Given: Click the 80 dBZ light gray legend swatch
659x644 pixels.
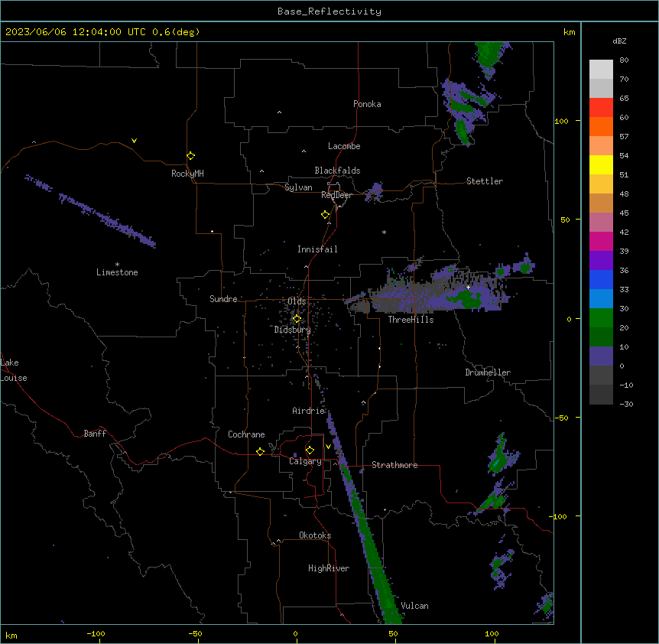Looking at the screenshot, I should [x=601, y=70].
